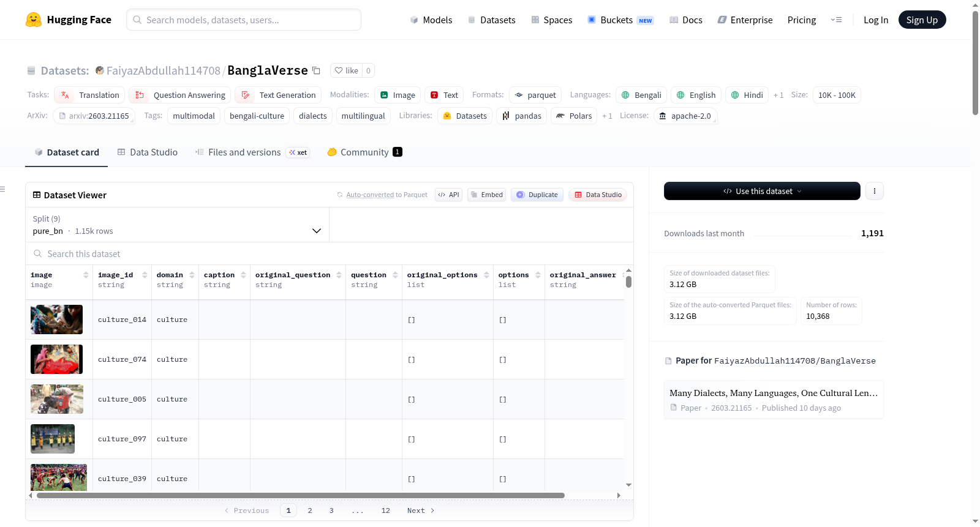
Task: Click the Hugging Face logo icon
Action: (x=34, y=20)
